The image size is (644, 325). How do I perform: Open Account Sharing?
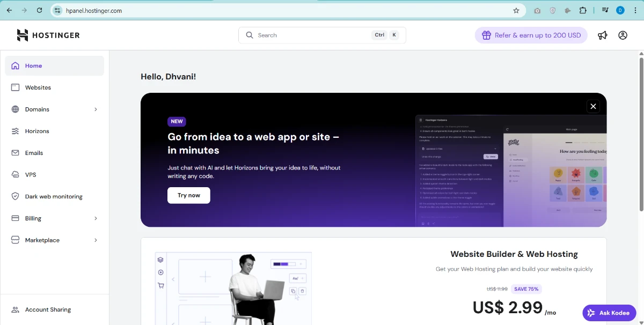click(x=54, y=309)
